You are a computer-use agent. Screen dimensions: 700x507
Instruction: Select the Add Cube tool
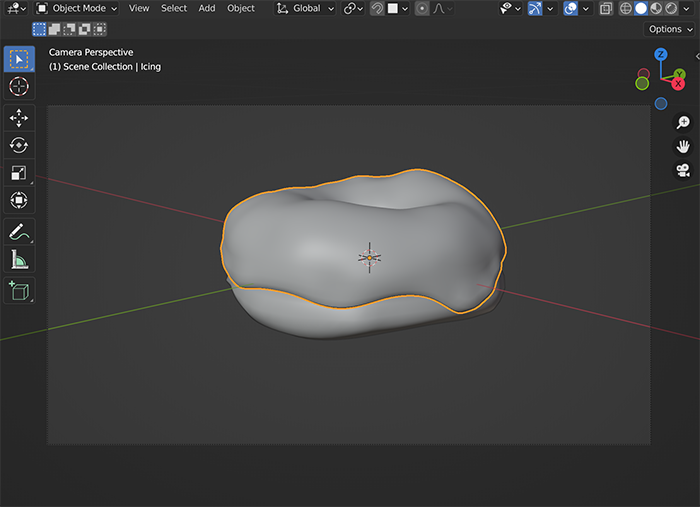[x=19, y=291]
